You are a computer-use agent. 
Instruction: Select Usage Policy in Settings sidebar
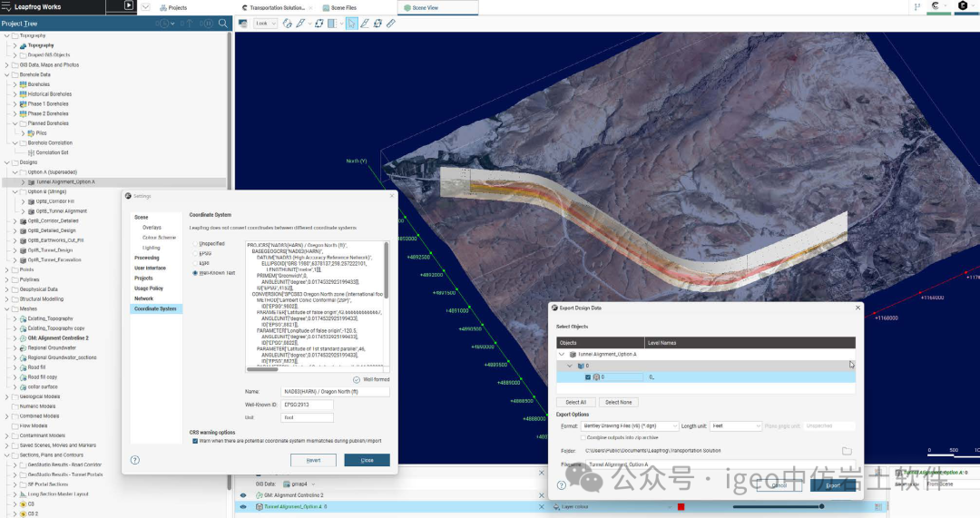pyautogui.click(x=149, y=288)
